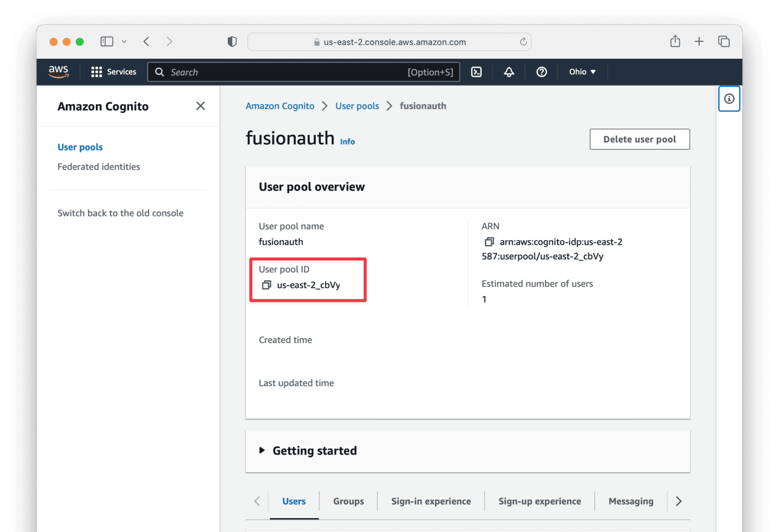Open the help question mark menu
The height and width of the screenshot is (532, 779).
tap(541, 72)
